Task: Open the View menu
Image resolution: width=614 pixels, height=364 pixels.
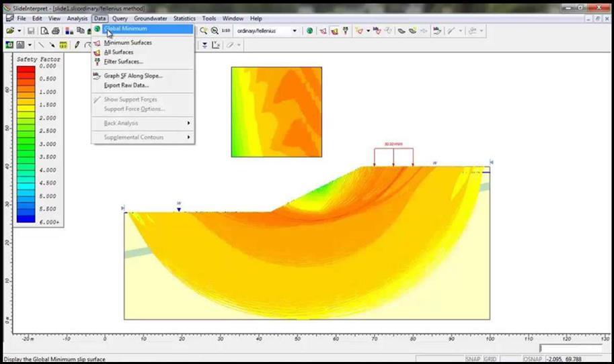Action: (x=54, y=18)
